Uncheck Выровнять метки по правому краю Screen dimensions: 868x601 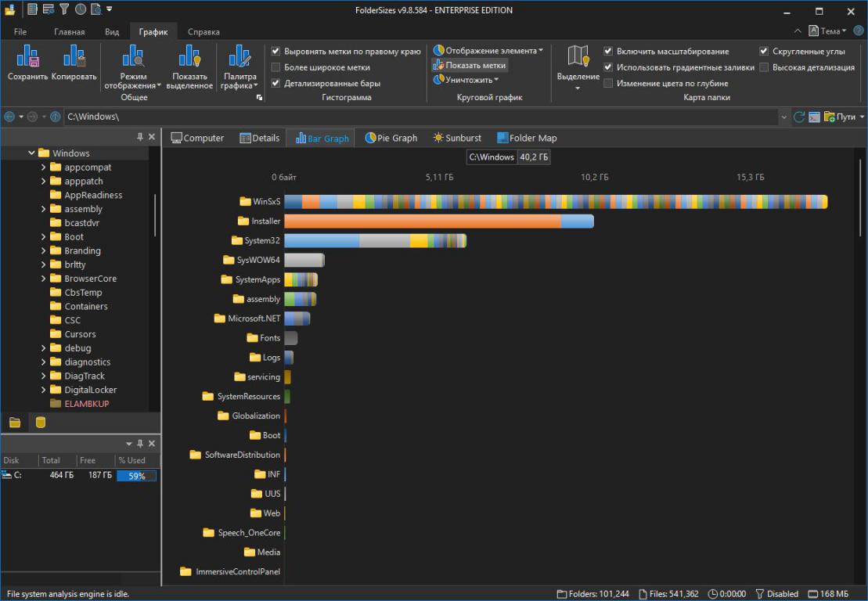click(x=276, y=51)
